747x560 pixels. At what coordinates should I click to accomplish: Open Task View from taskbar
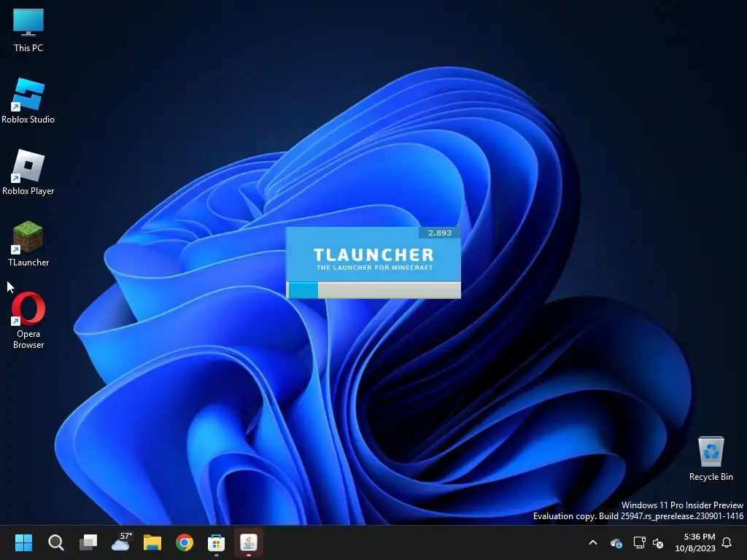pos(88,542)
